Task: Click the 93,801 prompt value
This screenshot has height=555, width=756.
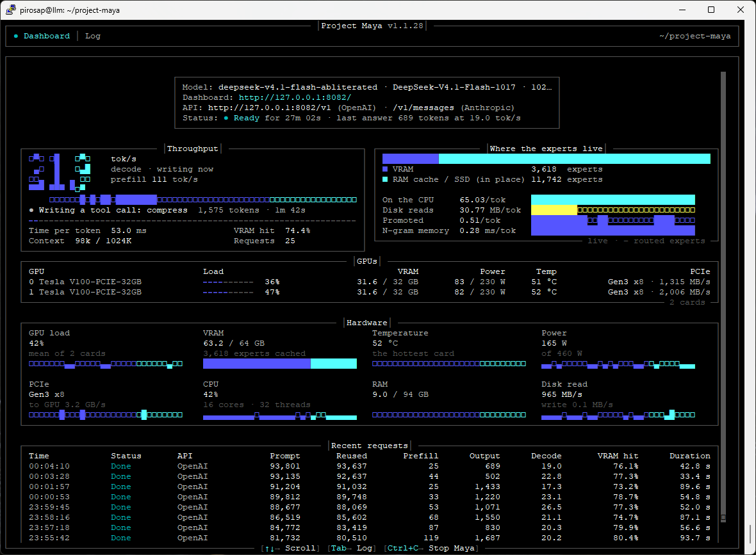Action: pos(285,467)
